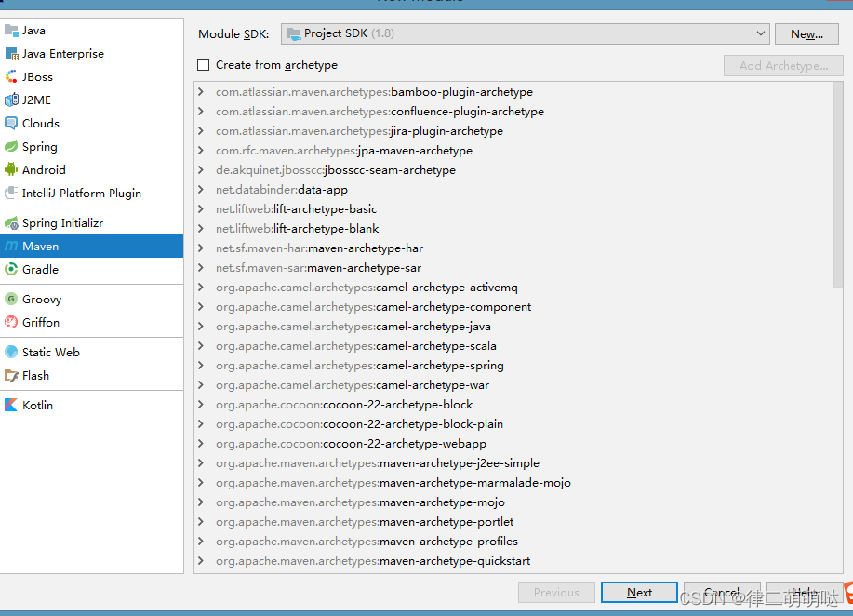Select maven-archetype-mojo row text
The height and width of the screenshot is (616, 853).
pos(360,502)
